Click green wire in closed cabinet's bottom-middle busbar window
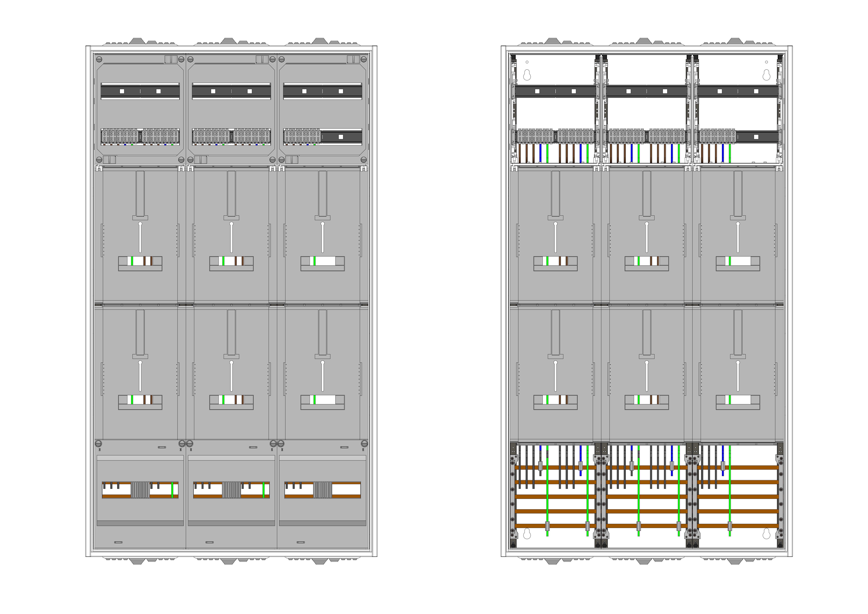 click(x=263, y=490)
